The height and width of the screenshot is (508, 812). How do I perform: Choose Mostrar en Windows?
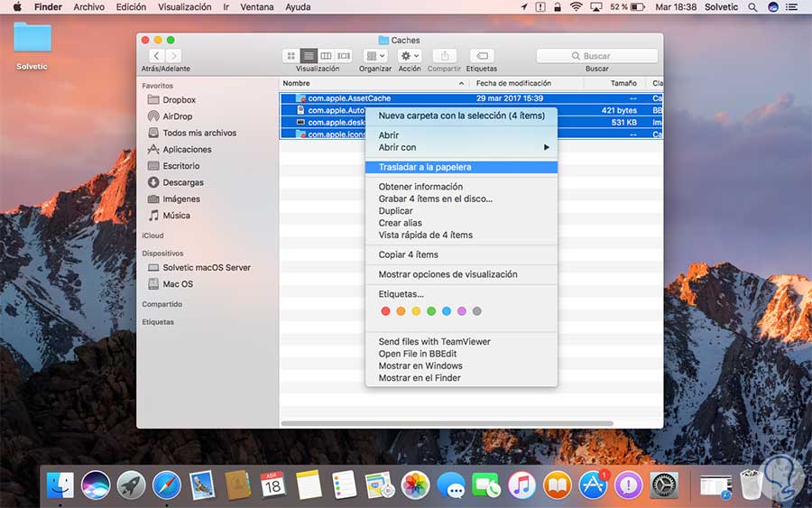461,366
